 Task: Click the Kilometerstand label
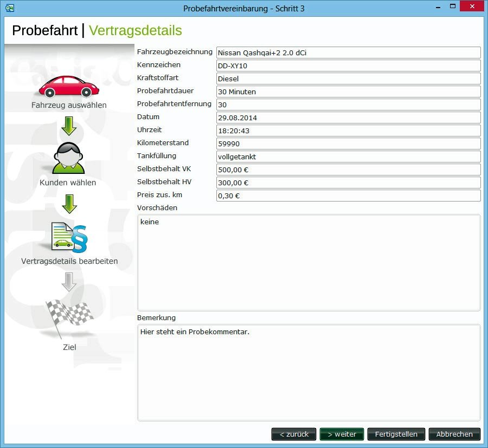(x=163, y=142)
